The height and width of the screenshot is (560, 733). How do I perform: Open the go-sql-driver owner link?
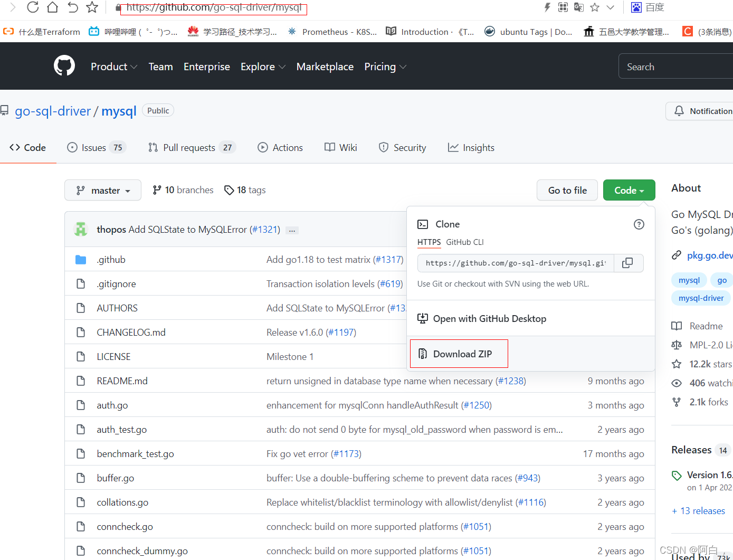click(x=53, y=111)
